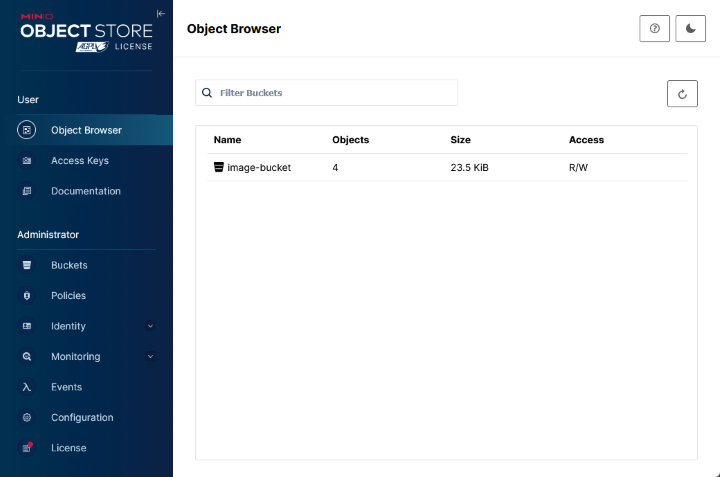
Task: Click the Access Keys icon
Action: (28, 161)
